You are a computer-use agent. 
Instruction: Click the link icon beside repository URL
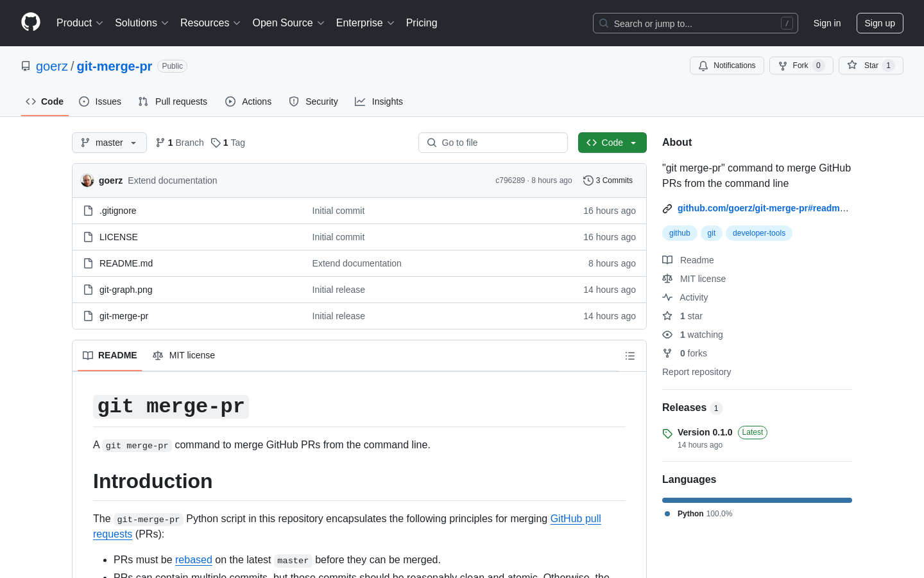(x=667, y=209)
